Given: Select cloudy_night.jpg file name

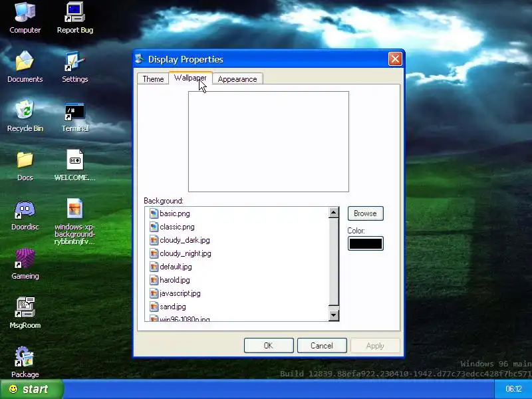Looking at the screenshot, I should pos(186,253).
